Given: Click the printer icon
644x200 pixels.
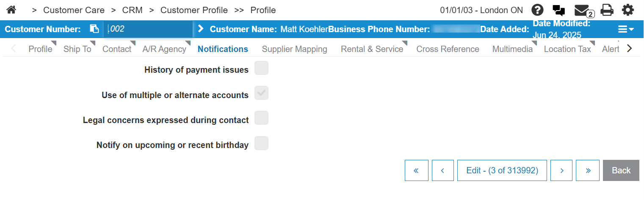Looking at the screenshot, I should point(607,10).
